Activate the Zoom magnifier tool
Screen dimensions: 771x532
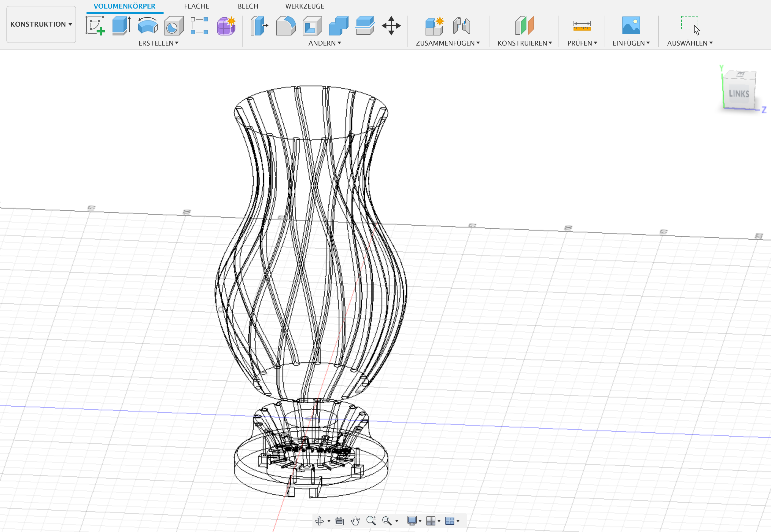tap(371, 521)
